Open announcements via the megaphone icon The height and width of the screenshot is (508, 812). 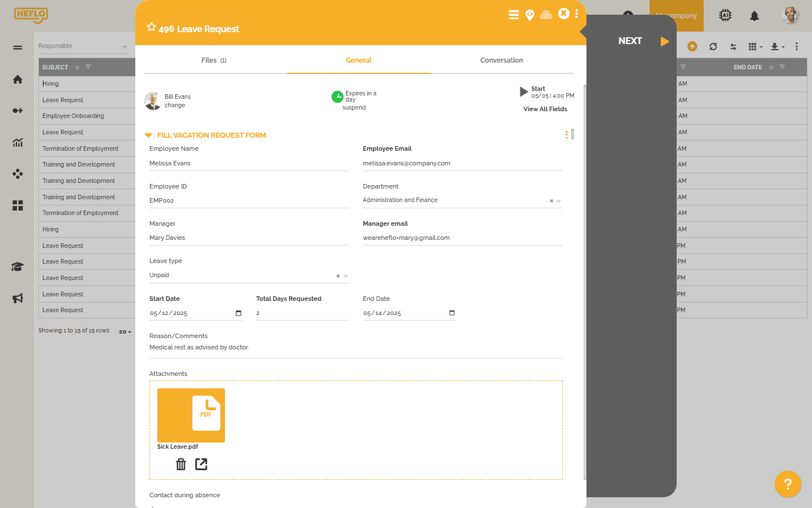[x=17, y=298]
